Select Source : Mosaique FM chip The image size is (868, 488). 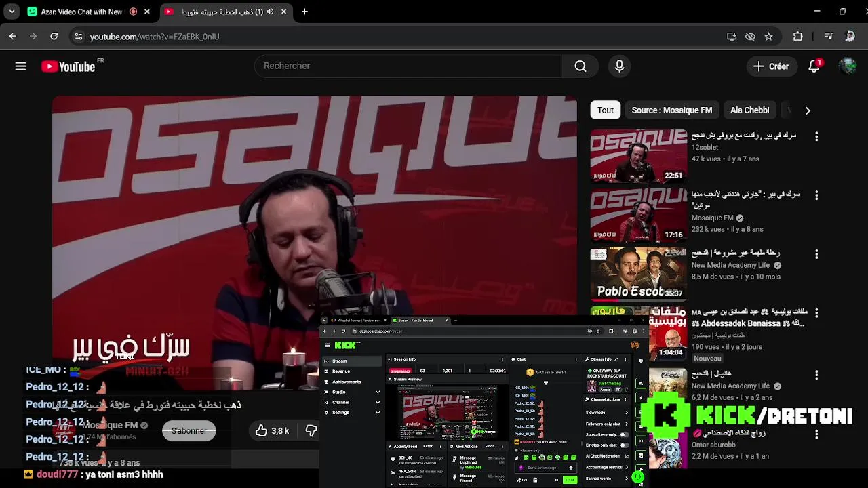672,110
